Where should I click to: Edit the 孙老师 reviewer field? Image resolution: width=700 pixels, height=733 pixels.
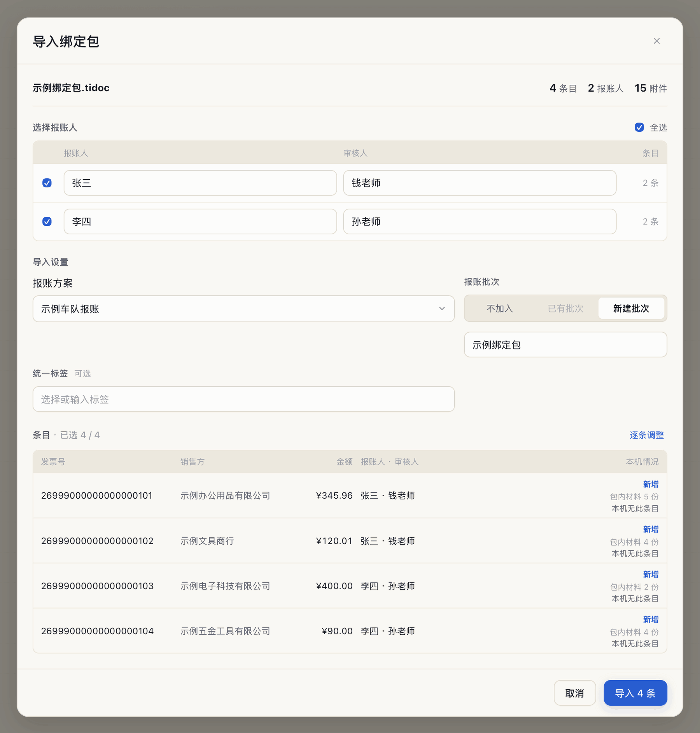pyautogui.click(x=479, y=222)
